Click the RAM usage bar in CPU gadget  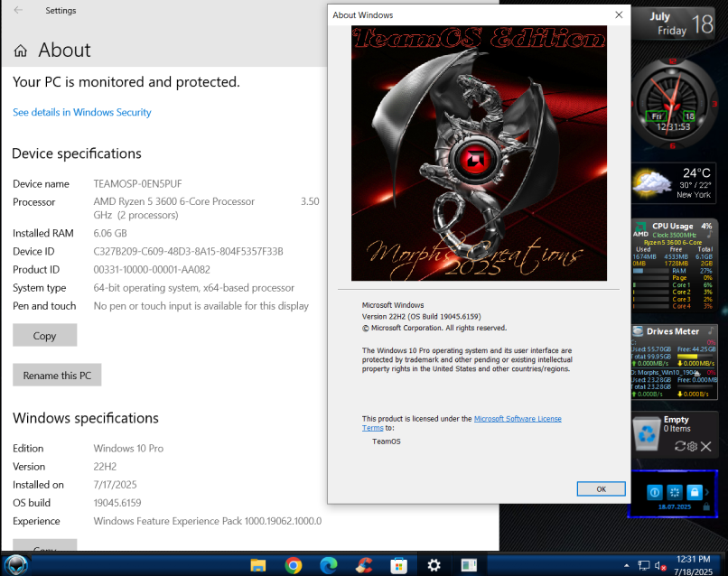(651, 271)
